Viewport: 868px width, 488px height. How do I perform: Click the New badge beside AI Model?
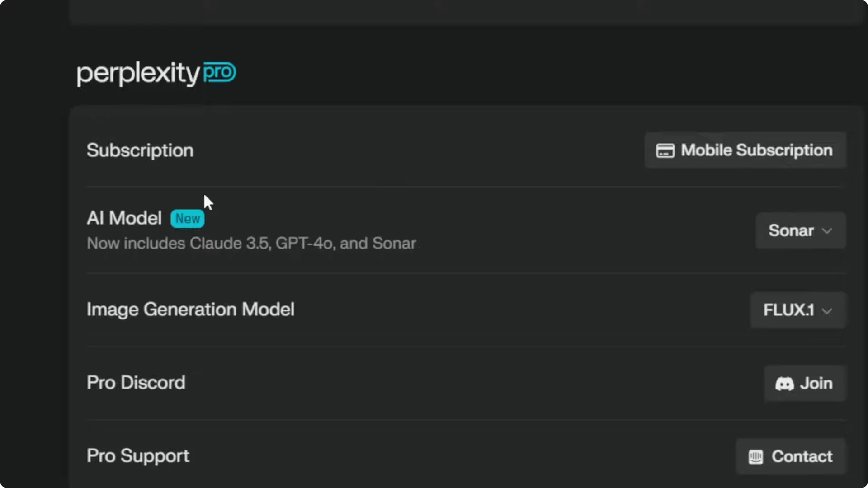187,219
